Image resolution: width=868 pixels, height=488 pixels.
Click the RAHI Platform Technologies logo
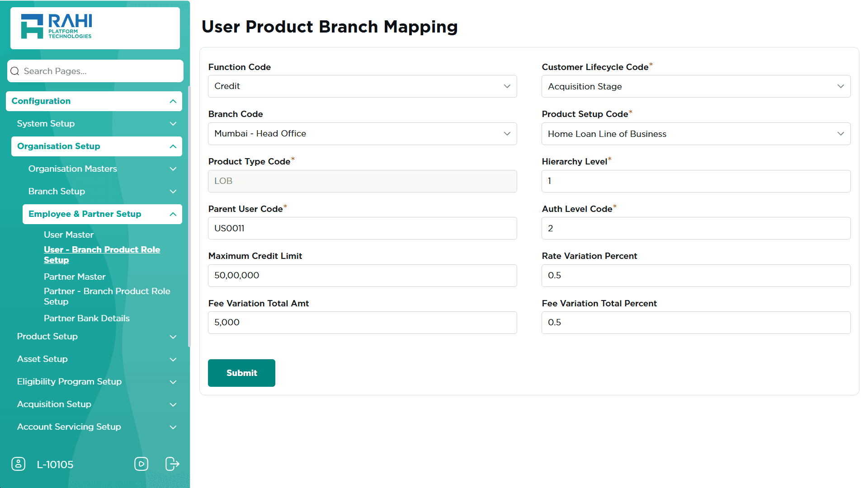57,27
